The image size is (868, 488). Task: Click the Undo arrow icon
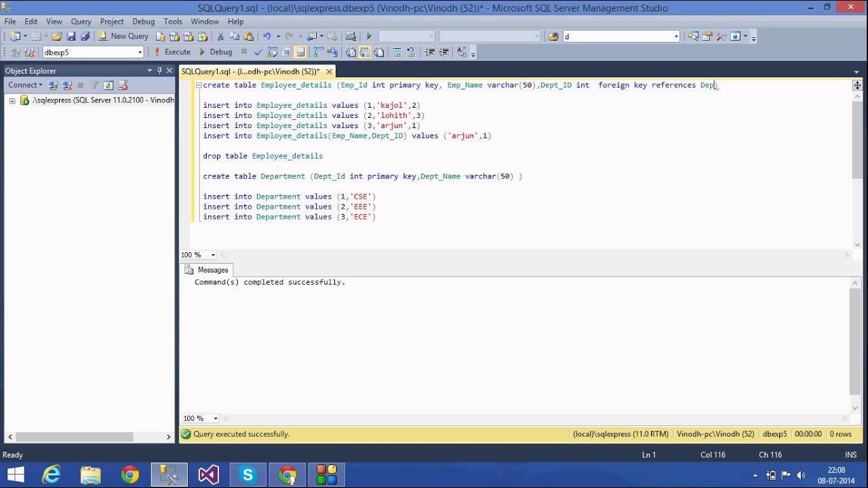coord(267,36)
